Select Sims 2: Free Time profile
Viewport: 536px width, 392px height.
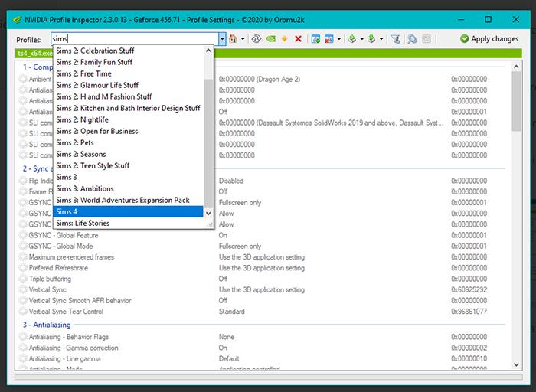tap(128, 73)
